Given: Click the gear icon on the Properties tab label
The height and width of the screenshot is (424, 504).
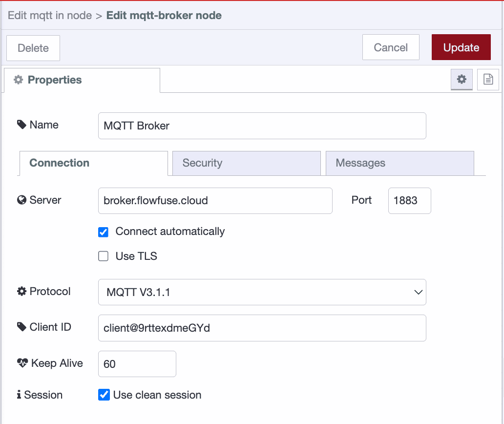Looking at the screenshot, I should (x=18, y=80).
